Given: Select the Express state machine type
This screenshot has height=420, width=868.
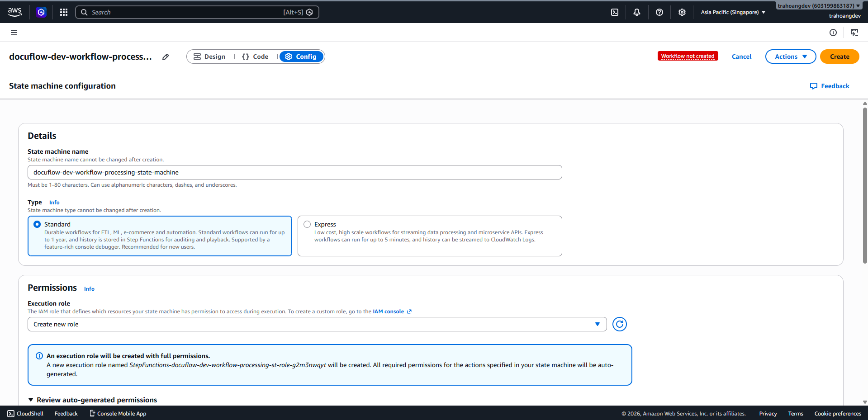Looking at the screenshot, I should 430,236.
